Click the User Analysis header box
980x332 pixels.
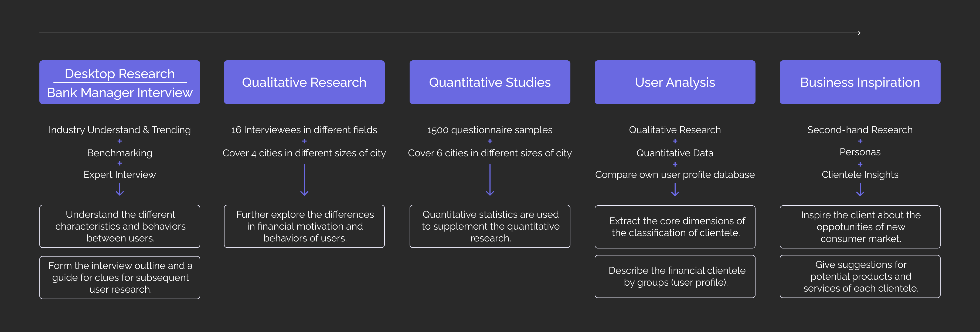click(x=675, y=82)
